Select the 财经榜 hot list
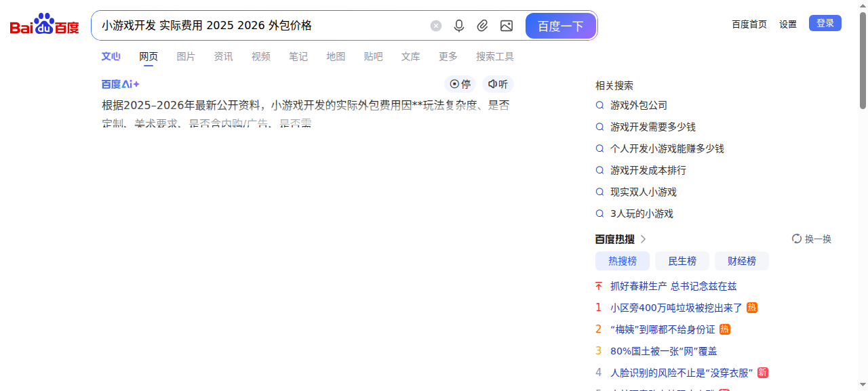The width and height of the screenshot is (868, 391). click(742, 261)
